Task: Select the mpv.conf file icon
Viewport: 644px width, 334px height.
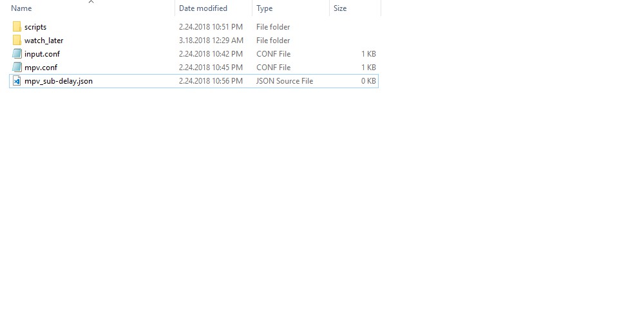Action: click(17, 68)
